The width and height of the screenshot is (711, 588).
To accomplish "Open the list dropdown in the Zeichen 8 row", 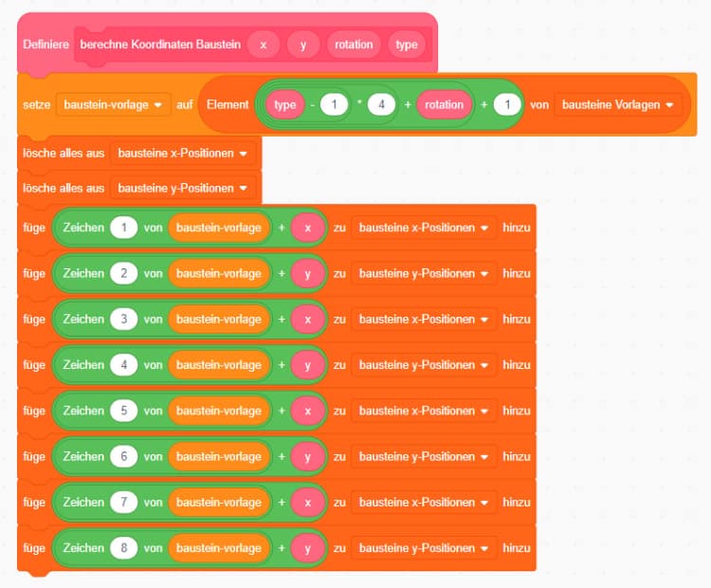I will (x=424, y=548).
